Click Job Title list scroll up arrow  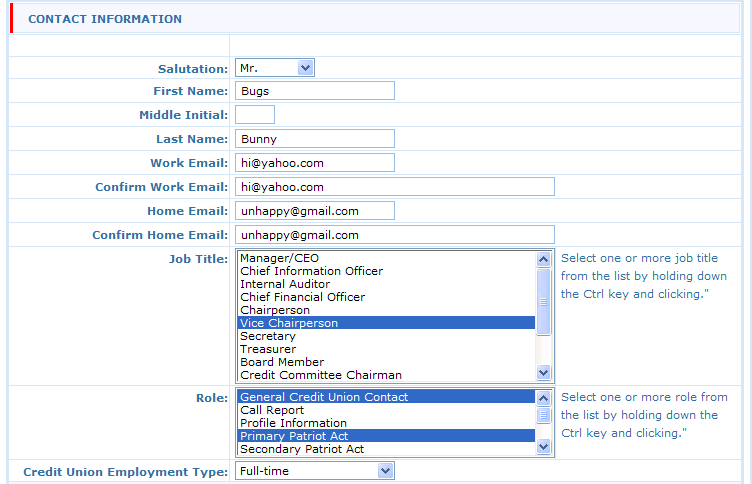543,260
